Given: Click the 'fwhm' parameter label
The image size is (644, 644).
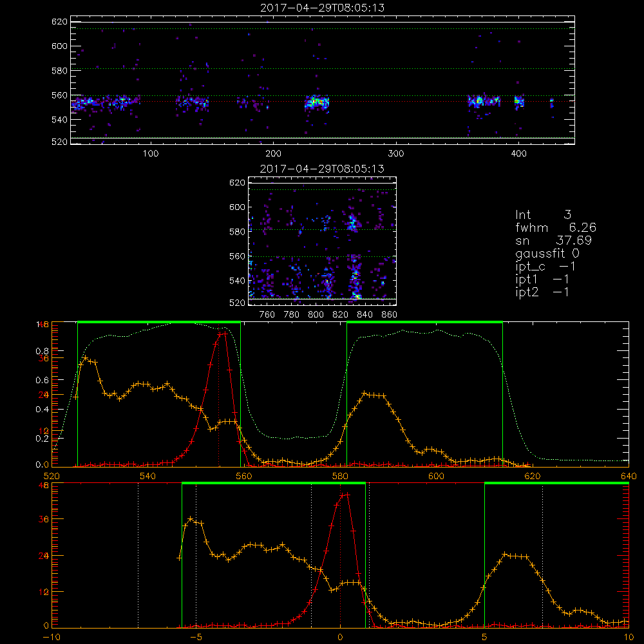Looking at the screenshot, I should click(532, 227).
